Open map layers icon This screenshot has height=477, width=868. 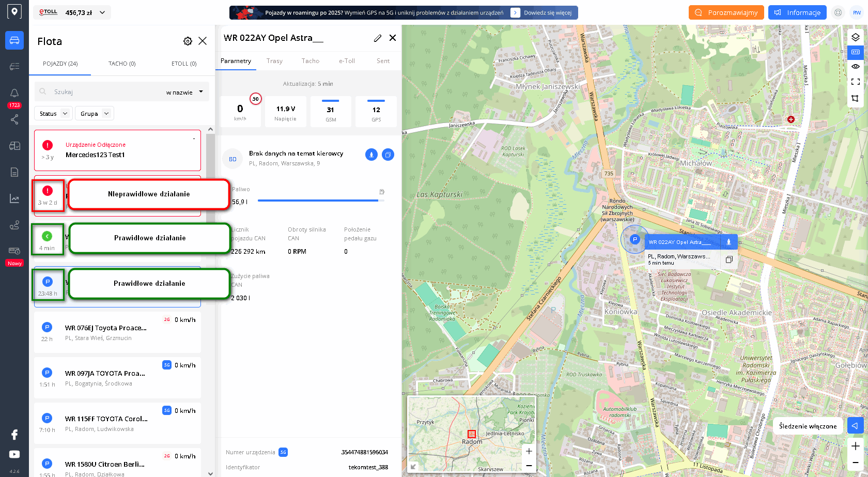[855, 37]
